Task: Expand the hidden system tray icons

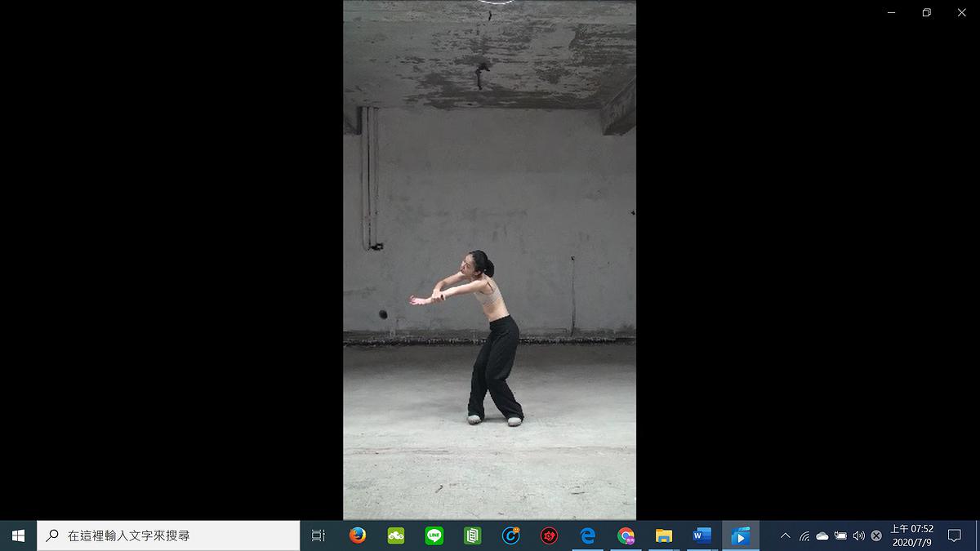Action: pyautogui.click(x=786, y=535)
